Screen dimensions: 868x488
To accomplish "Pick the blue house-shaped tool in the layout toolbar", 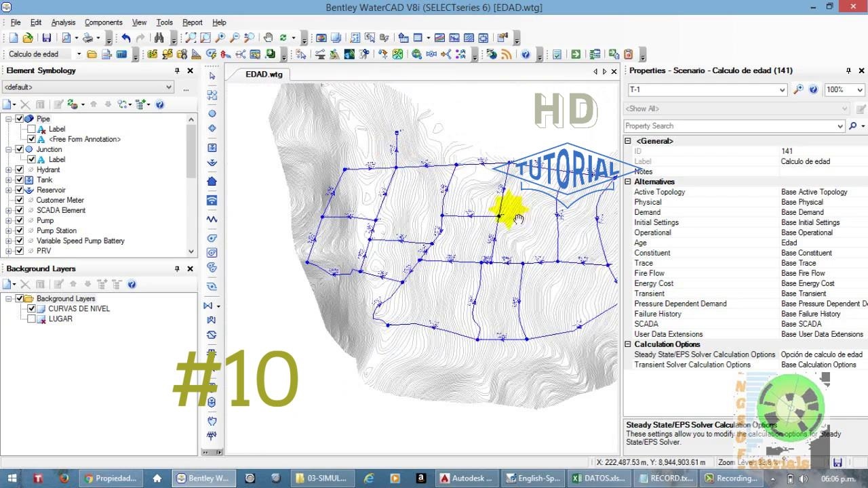I will 212,181.
